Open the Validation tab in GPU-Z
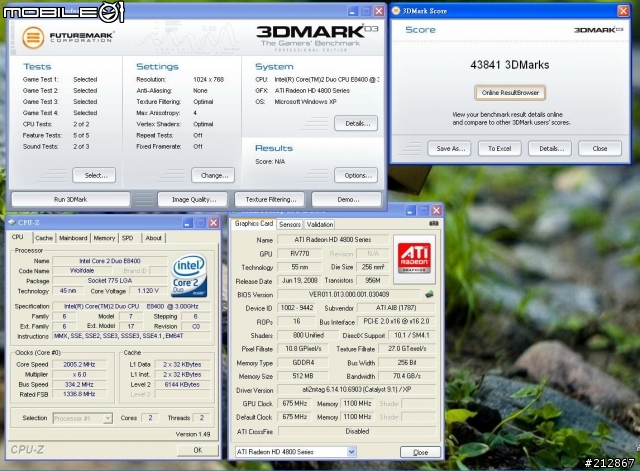Viewport: 640px width, 471px height. (320, 224)
